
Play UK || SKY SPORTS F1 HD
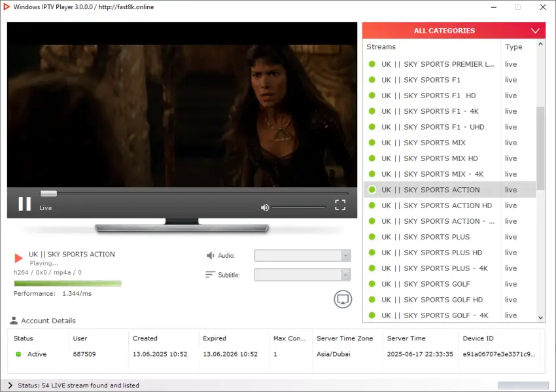point(449,96)
